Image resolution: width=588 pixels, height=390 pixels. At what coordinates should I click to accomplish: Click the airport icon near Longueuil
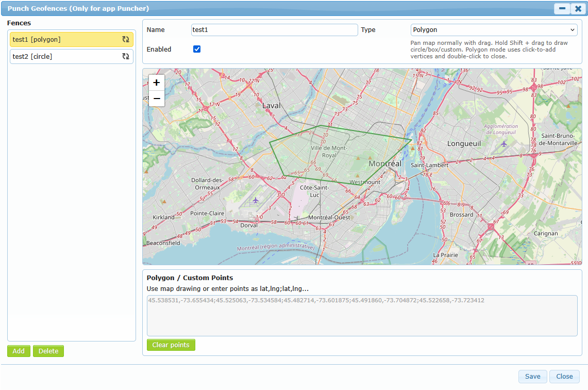[x=503, y=143]
